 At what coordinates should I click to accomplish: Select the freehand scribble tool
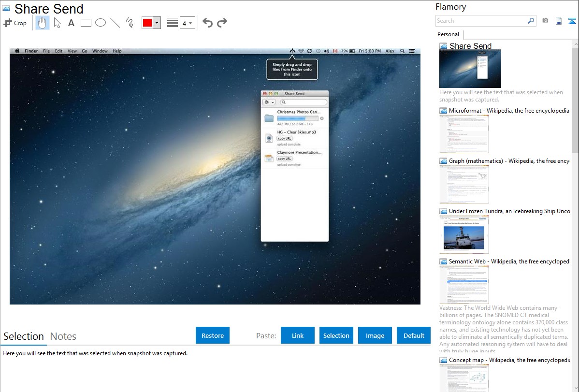click(130, 23)
